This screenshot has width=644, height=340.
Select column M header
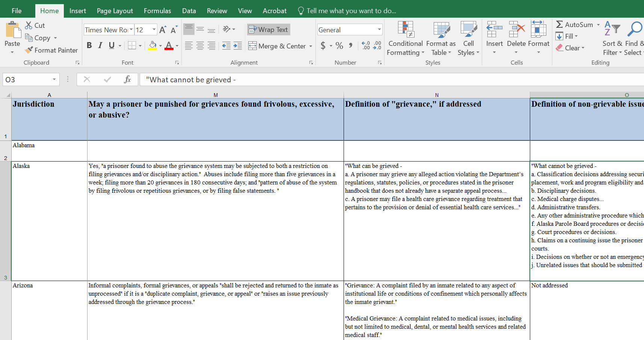[216, 95]
